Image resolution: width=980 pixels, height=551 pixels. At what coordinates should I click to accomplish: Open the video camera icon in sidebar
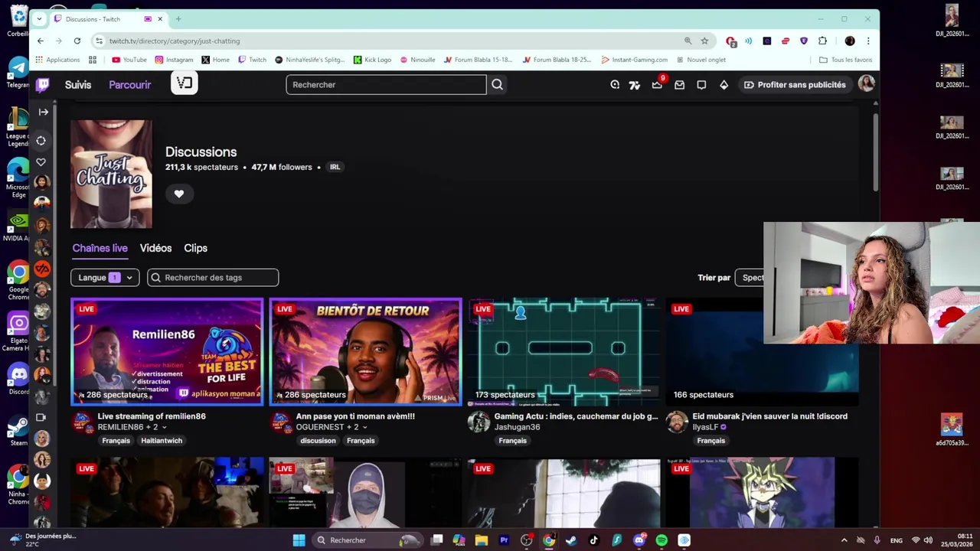point(41,417)
